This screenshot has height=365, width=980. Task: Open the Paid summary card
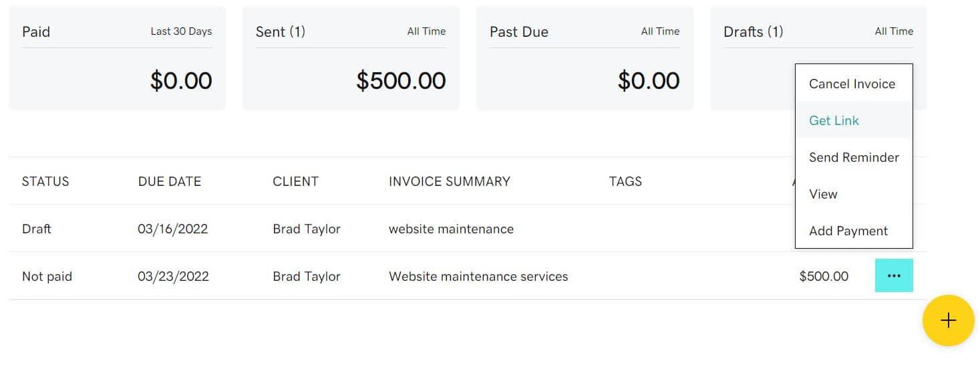[117, 59]
